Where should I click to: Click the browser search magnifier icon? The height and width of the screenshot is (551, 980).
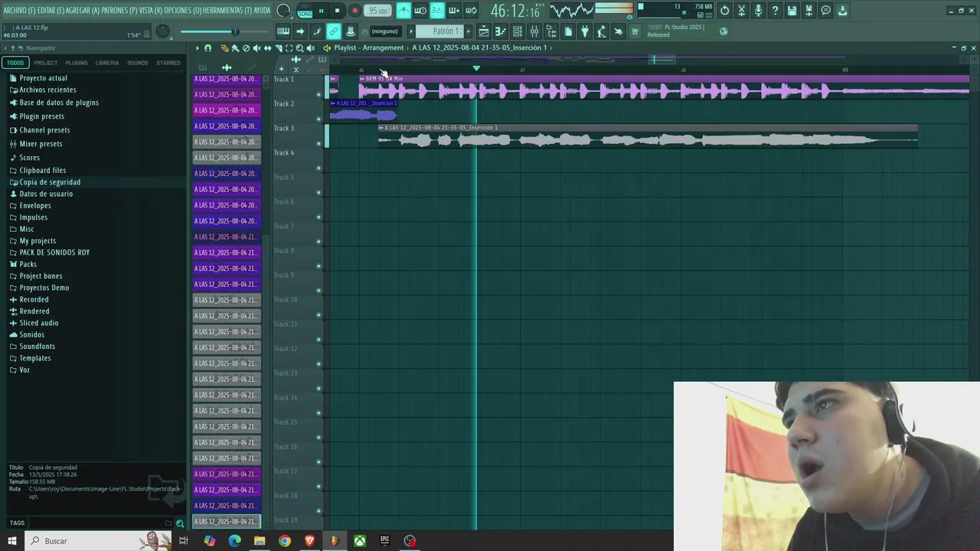tap(180, 523)
